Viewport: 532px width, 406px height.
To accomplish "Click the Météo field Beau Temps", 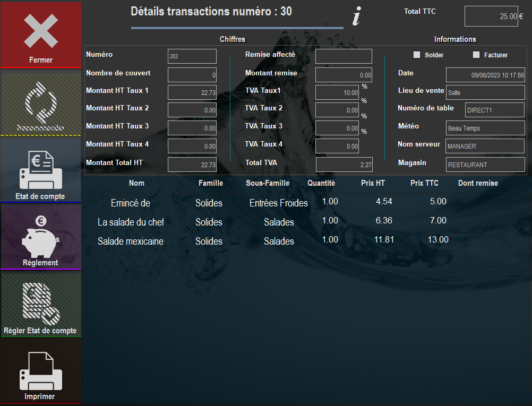I will point(485,128).
